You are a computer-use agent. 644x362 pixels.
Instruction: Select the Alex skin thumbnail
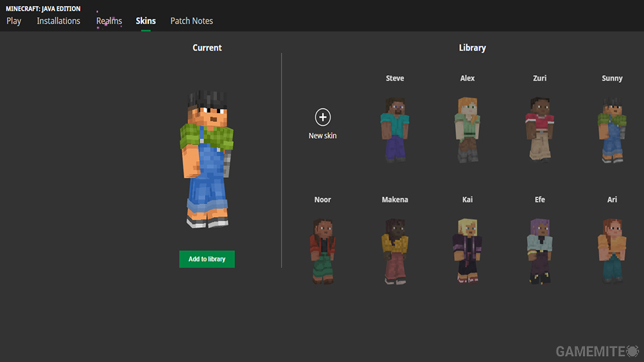point(467,129)
